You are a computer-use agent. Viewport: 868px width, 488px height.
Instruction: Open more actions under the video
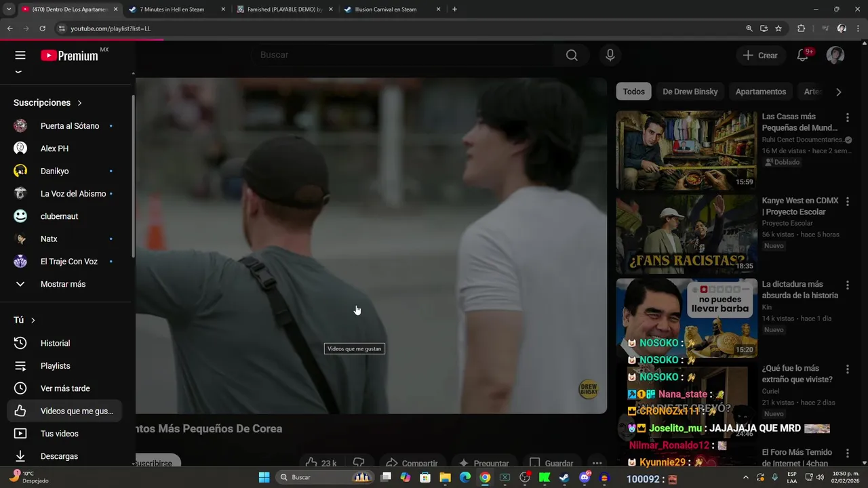coord(597,463)
